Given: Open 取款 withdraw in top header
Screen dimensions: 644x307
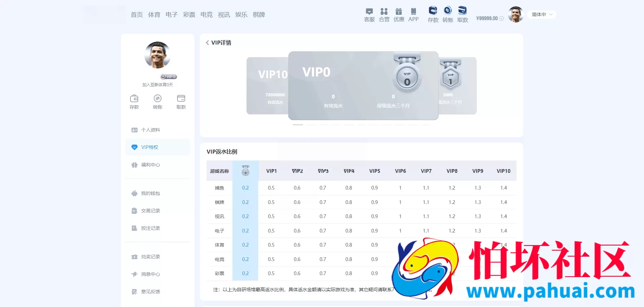Looking at the screenshot, I should [x=463, y=15].
